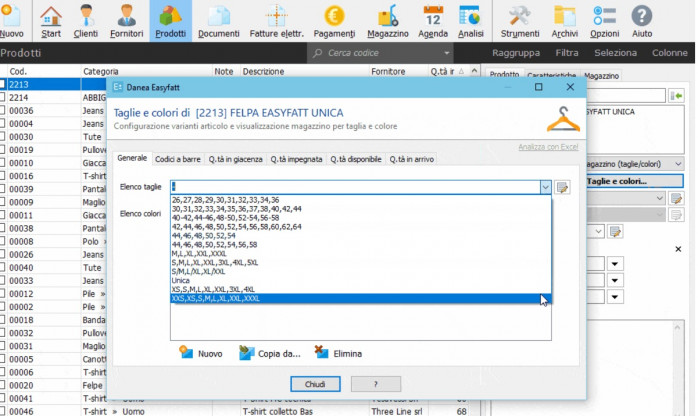Open the Strumenti tools icon
This screenshot has width=698, height=416.
(519, 21)
